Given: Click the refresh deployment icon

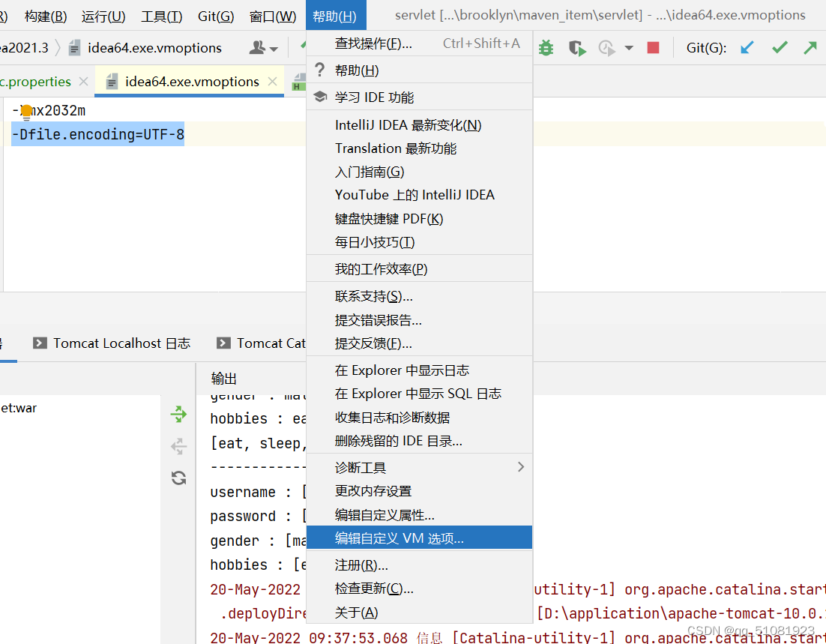Looking at the screenshot, I should click(x=178, y=478).
